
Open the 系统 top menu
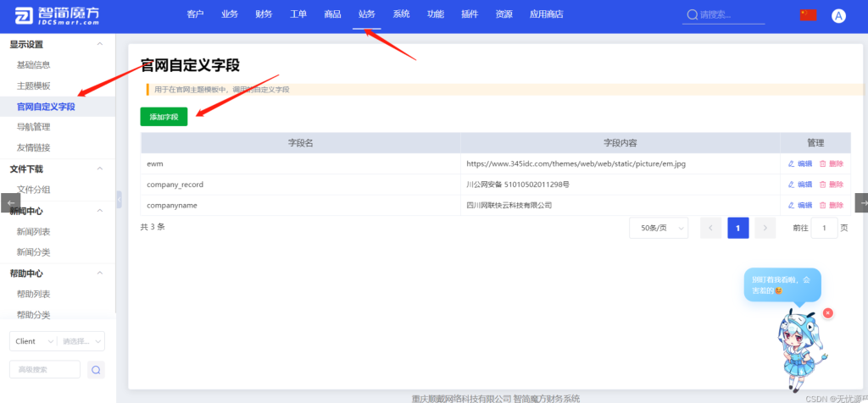(401, 14)
